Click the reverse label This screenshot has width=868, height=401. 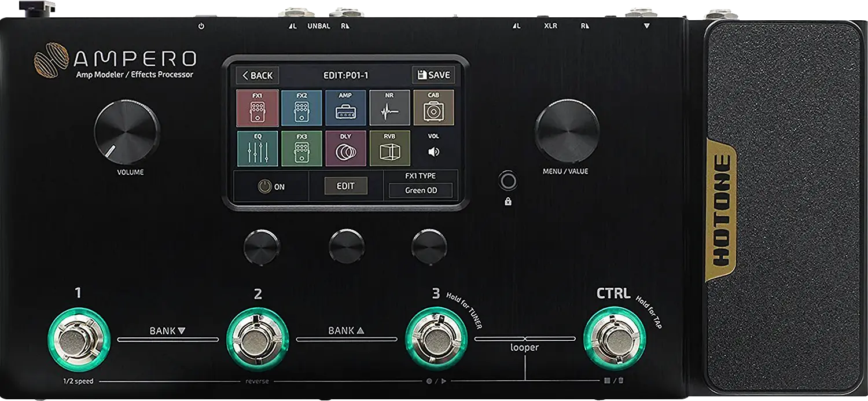[257, 381]
